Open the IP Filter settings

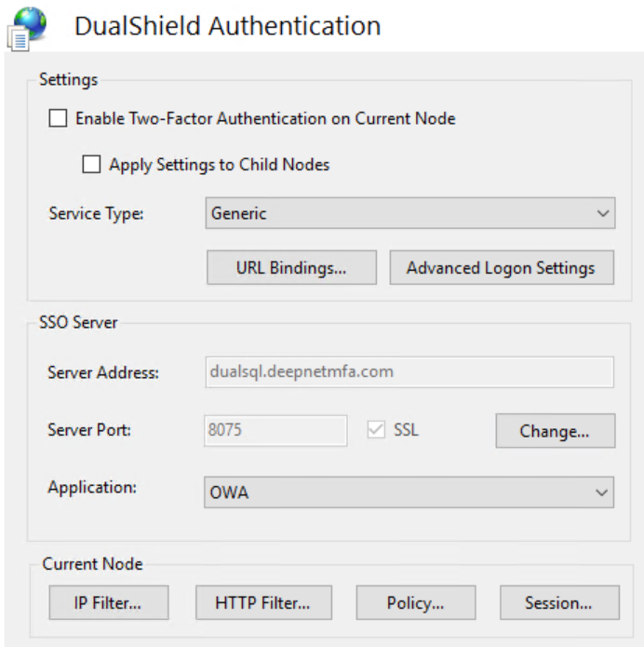(108, 602)
